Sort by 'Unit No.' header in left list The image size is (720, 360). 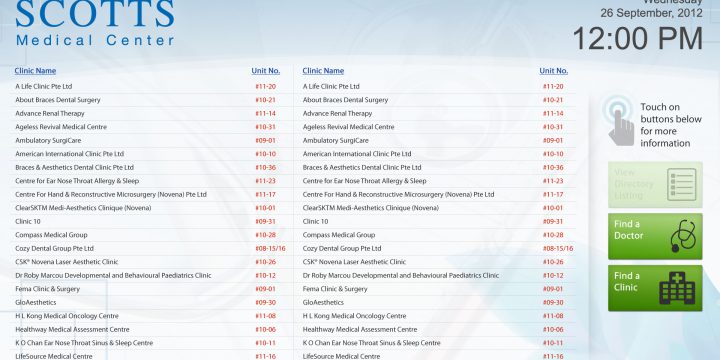coord(265,71)
